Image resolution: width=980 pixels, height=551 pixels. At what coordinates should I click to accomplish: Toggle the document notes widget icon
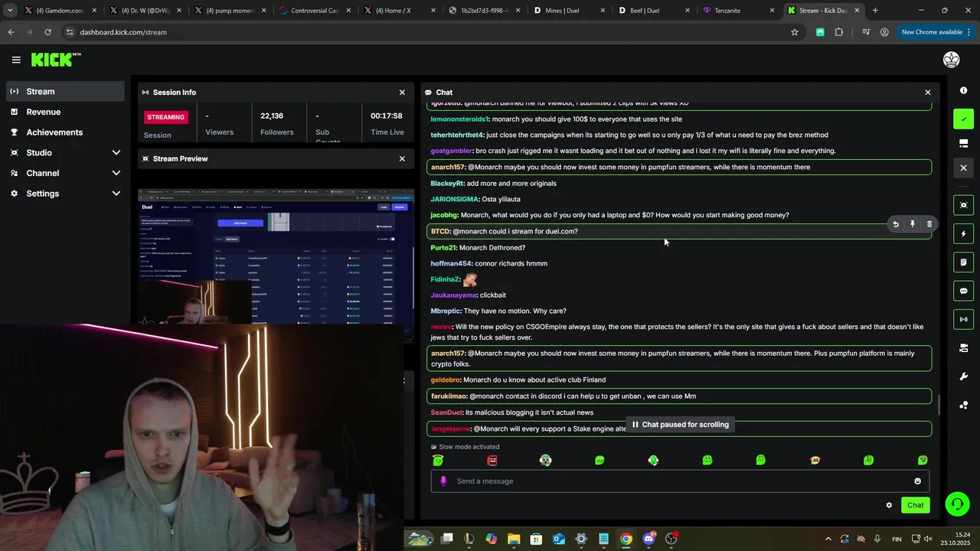(963, 262)
